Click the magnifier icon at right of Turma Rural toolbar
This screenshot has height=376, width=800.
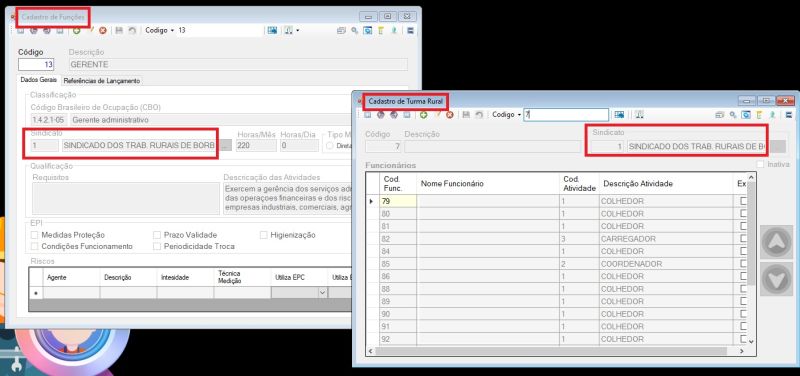(733, 115)
